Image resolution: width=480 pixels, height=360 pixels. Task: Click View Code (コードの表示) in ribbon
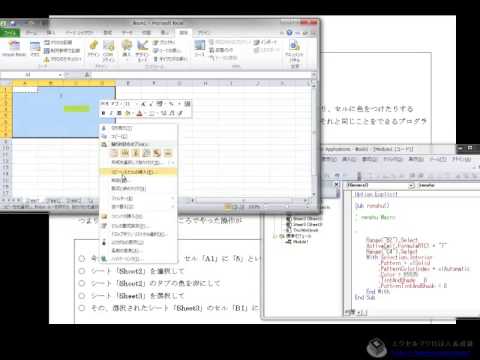click(167, 51)
